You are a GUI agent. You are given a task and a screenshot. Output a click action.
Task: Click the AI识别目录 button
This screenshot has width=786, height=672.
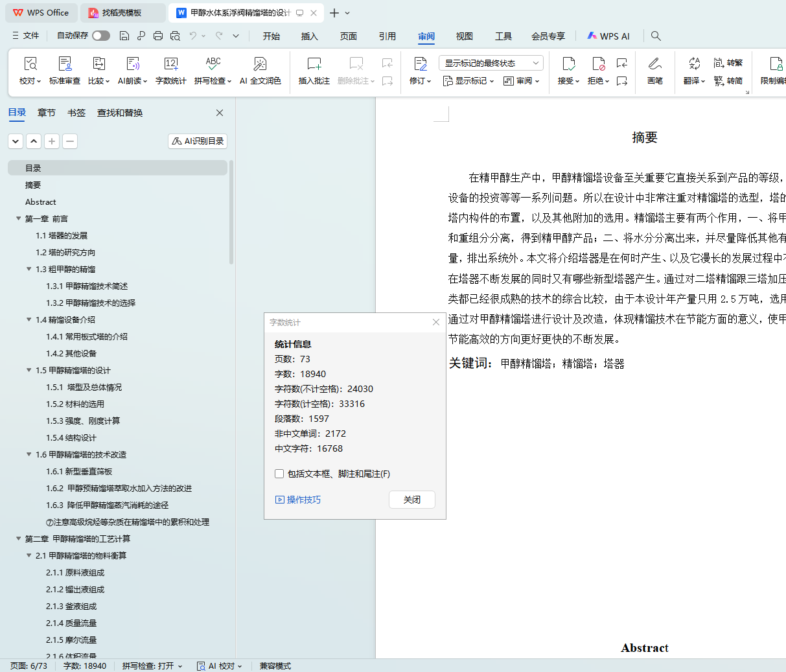pos(198,141)
